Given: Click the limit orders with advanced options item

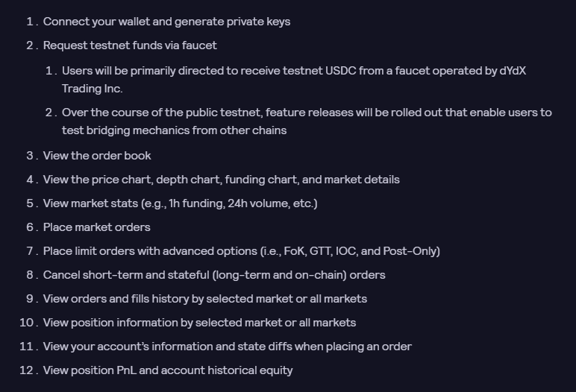Looking at the screenshot, I should click(242, 251).
